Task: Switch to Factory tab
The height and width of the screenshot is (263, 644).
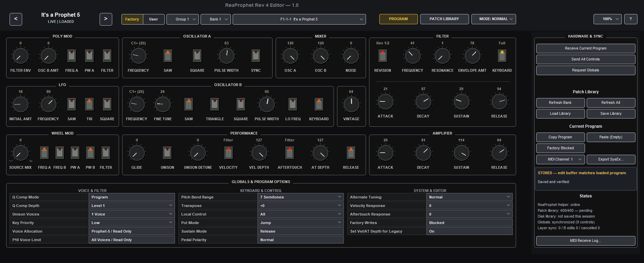Action: (132, 19)
